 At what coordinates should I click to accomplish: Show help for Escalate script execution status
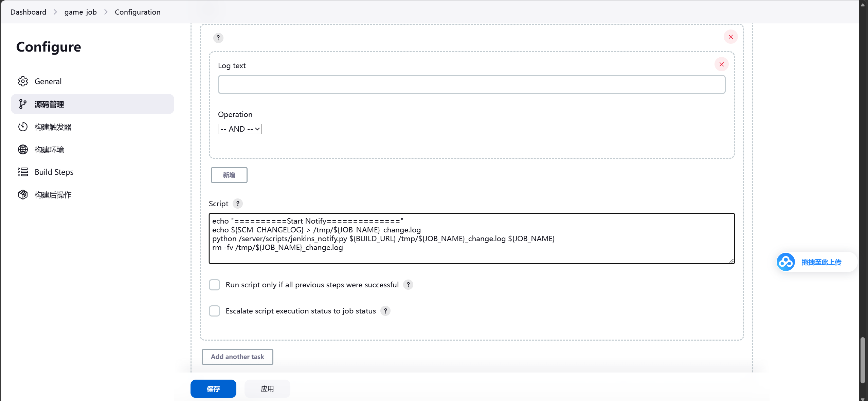385,311
